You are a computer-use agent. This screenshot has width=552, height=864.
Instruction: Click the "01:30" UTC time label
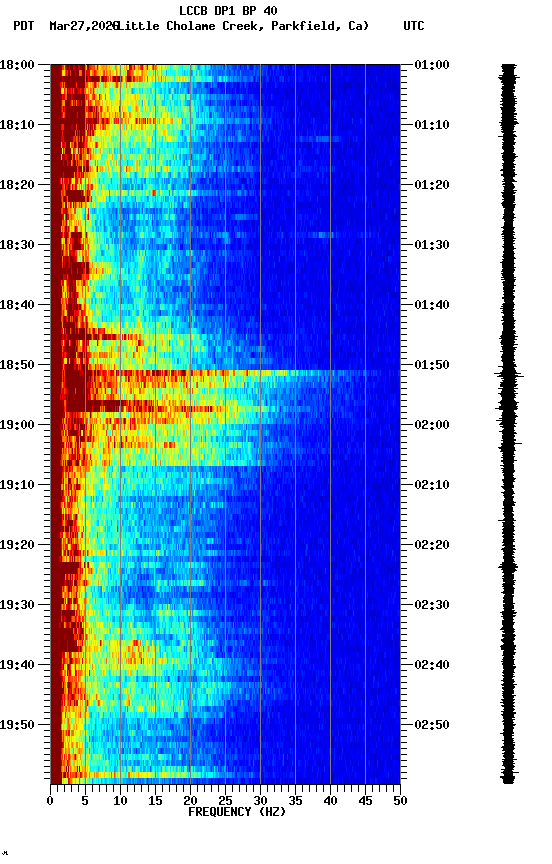coord(432,245)
